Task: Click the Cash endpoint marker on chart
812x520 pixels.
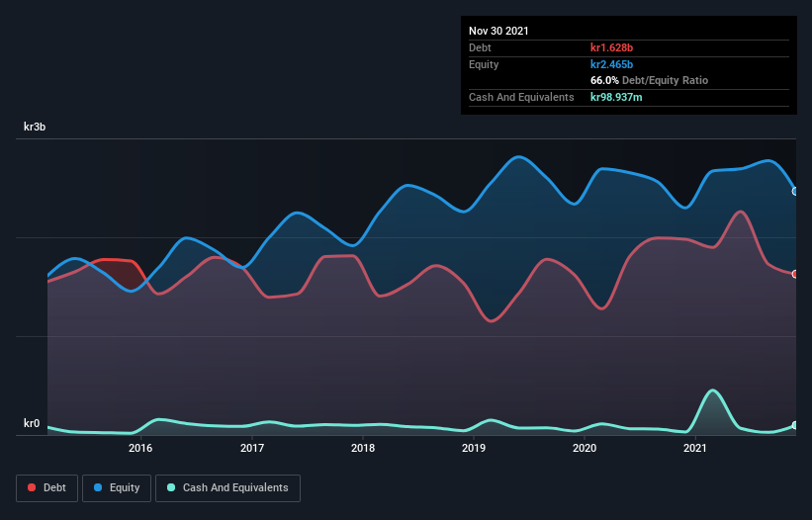Action: [795, 425]
